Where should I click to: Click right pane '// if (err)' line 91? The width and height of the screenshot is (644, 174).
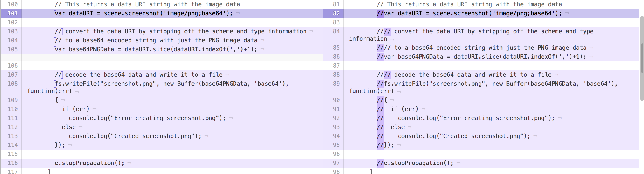tap(397, 109)
